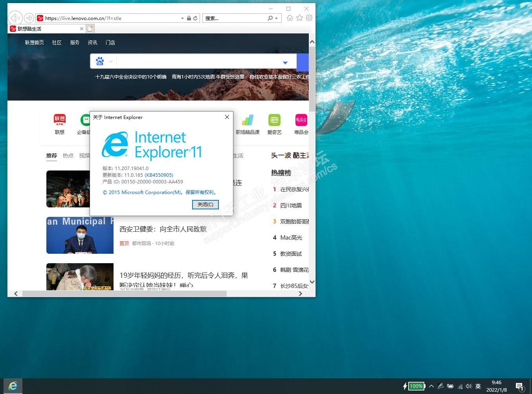Open the network tray icon

click(x=460, y=387)
